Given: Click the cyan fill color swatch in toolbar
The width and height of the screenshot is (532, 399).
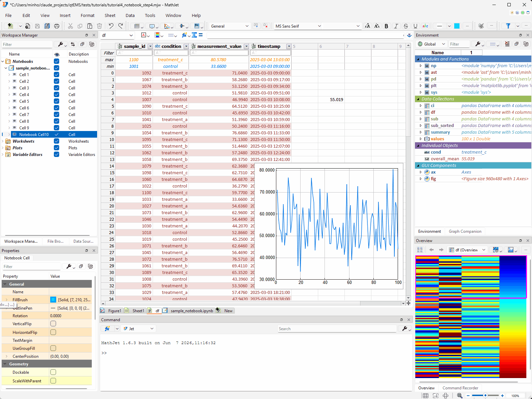Looking at the screenshot, I should 457,26.
